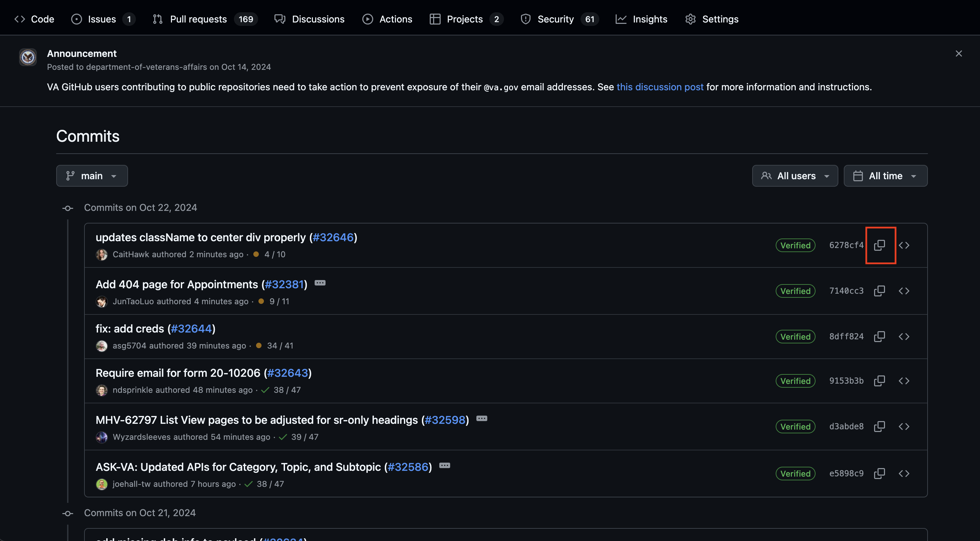Click the pending status dot on updates className commit
This screenshot has height=541, width=980.
[x=256, y=254]
